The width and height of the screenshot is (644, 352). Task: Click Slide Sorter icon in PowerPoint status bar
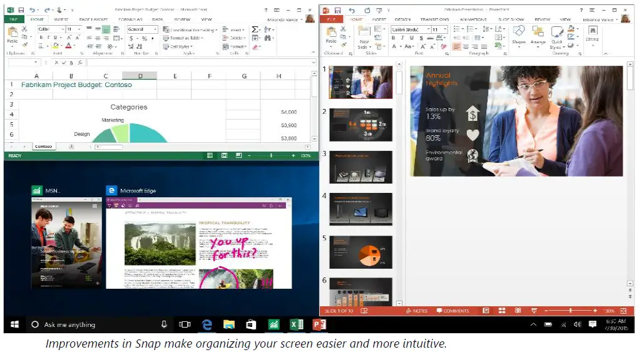(501, 311)
